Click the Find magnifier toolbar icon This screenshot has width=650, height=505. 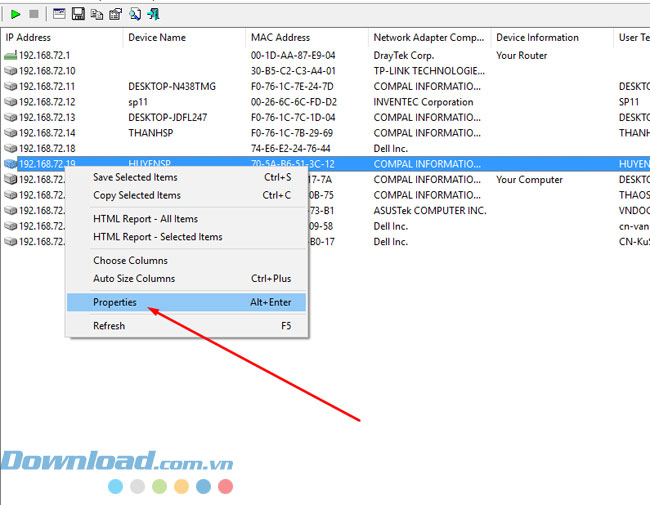click(x=135, y=15)
